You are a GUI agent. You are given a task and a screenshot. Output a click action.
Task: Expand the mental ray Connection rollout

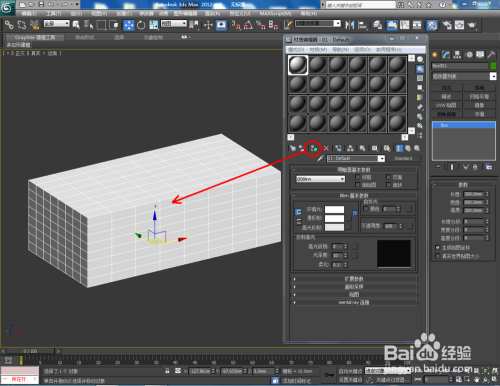354,302
